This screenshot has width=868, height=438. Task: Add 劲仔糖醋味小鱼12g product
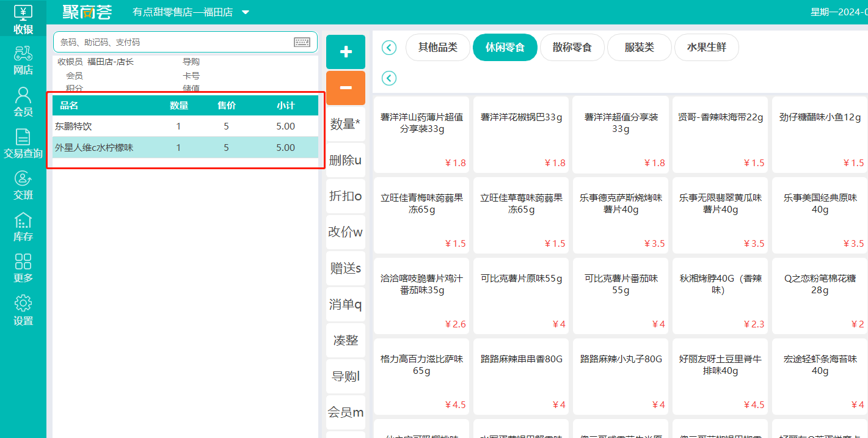point(820,134)
